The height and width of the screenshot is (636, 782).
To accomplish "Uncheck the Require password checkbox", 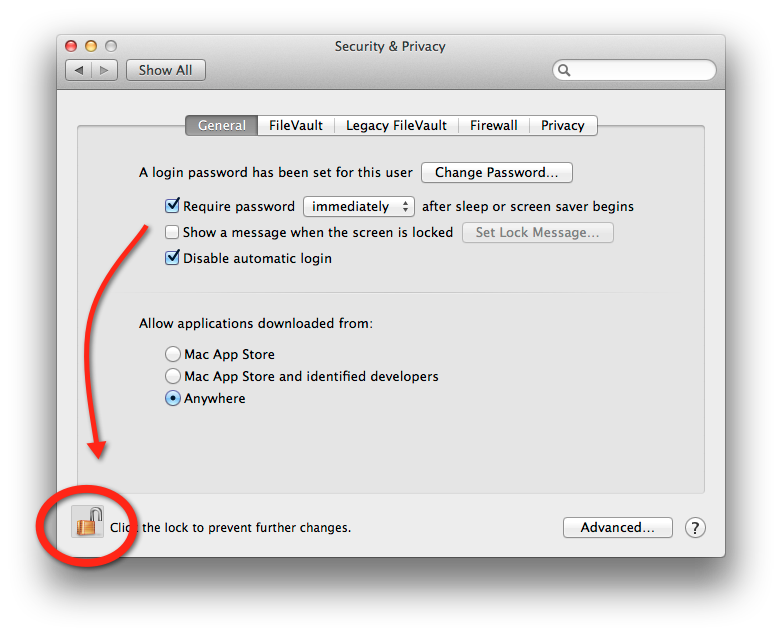I will click(172, 206).
